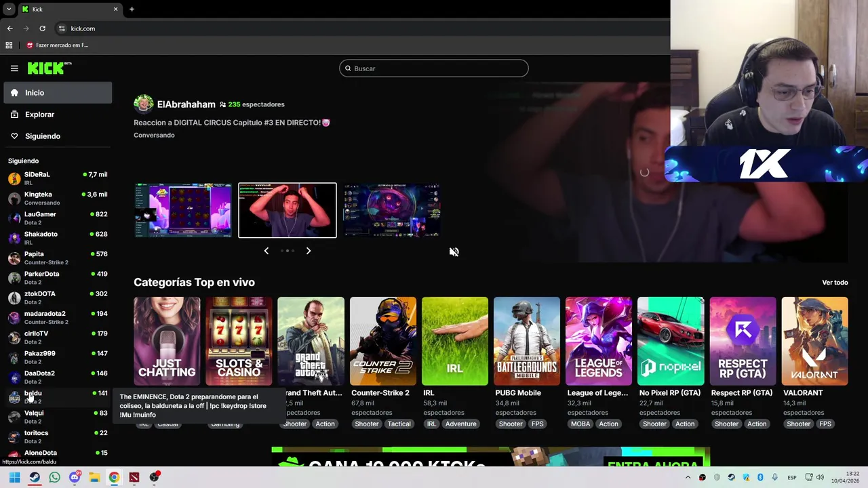The image size is (868, 488).
Task: Open the Counter-Strike 2 category card
Action: (383, 341)
